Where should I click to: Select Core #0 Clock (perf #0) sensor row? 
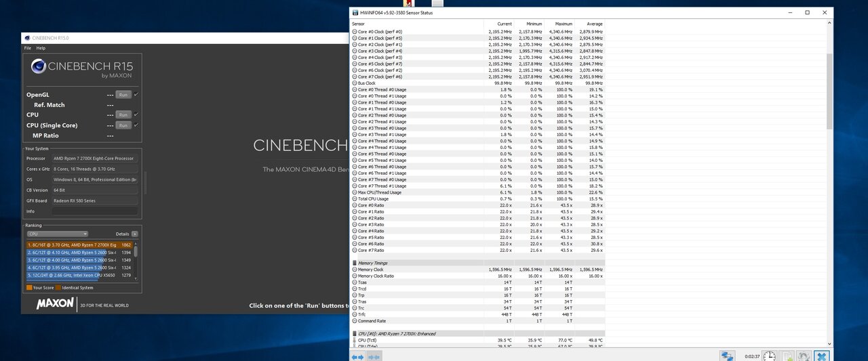click(x=477, y=32)
